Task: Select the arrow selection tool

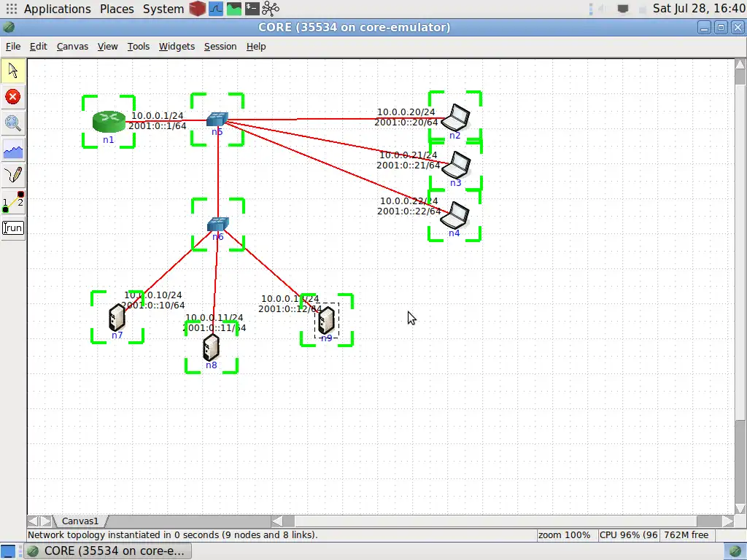Action: pyautogui.click(x=12, y=70)
